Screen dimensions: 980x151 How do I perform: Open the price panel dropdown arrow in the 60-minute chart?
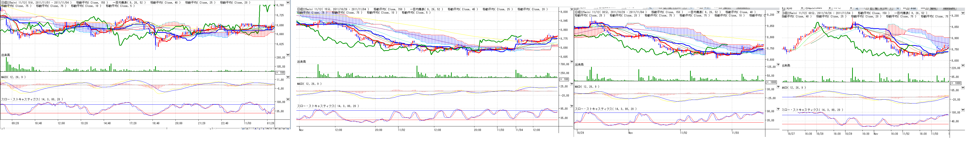963,13
